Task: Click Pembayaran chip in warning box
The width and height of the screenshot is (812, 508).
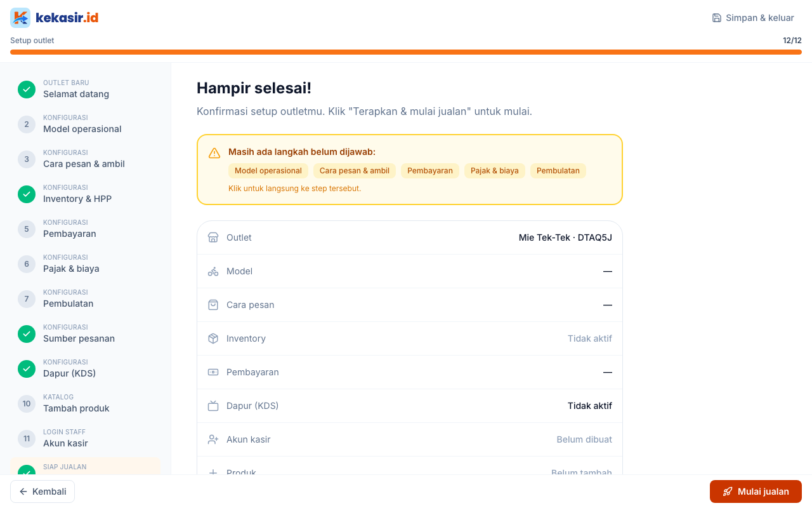Action: (x=430, y=171)
